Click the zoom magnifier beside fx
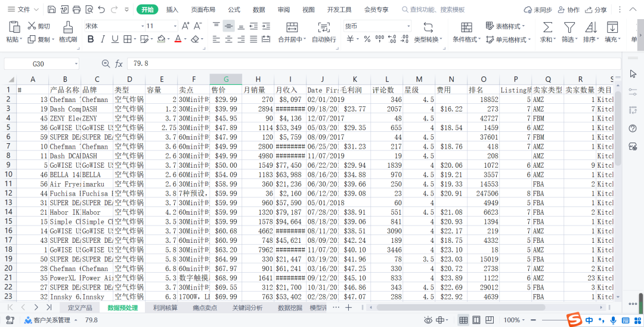Viewport: 644px width, 327px height. tap(106, 64)
